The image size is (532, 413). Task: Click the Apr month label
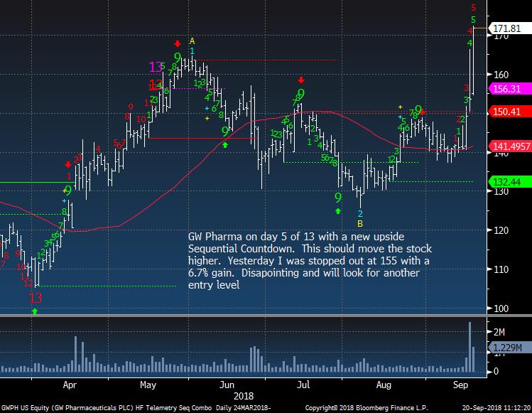click(70, 385)
